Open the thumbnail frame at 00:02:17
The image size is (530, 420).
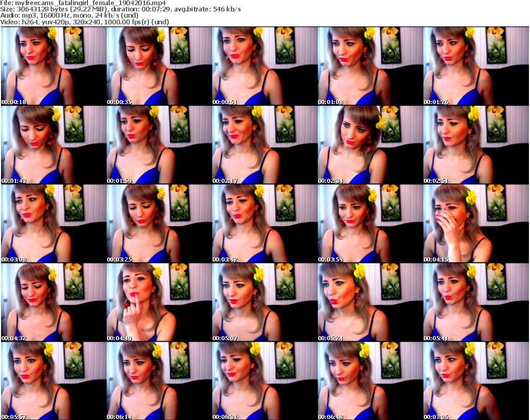coord(264,144)
